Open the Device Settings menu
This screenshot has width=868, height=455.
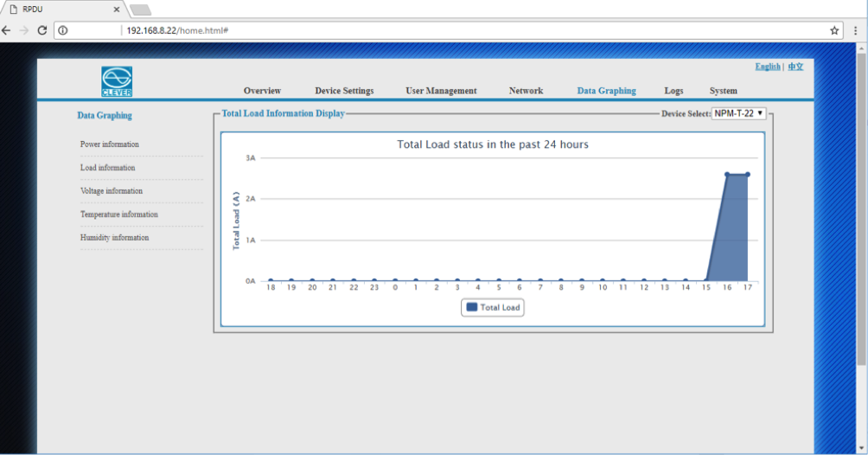(344, 91)
